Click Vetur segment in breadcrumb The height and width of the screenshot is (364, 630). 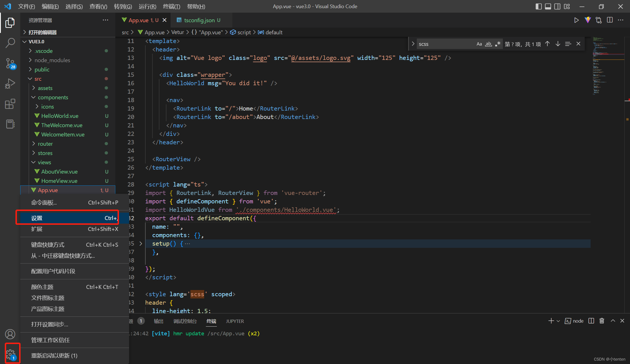click(177, 32)
